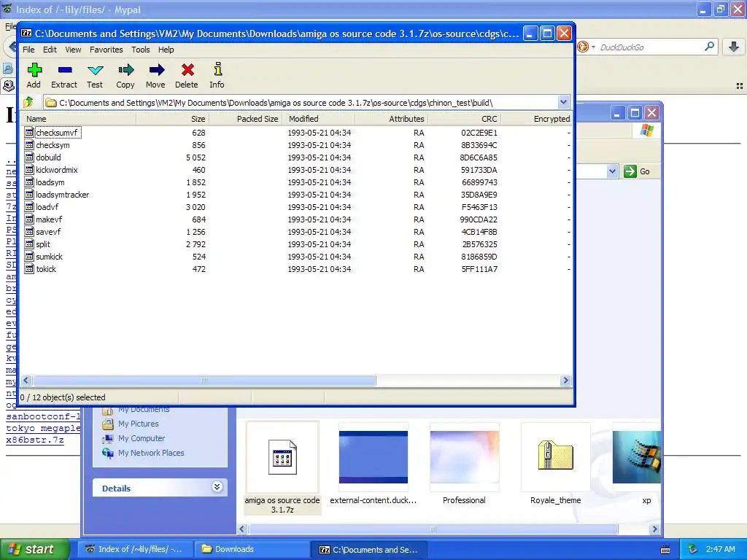Click the red Delete icon
Screen dimensions: 747x560
187,71
